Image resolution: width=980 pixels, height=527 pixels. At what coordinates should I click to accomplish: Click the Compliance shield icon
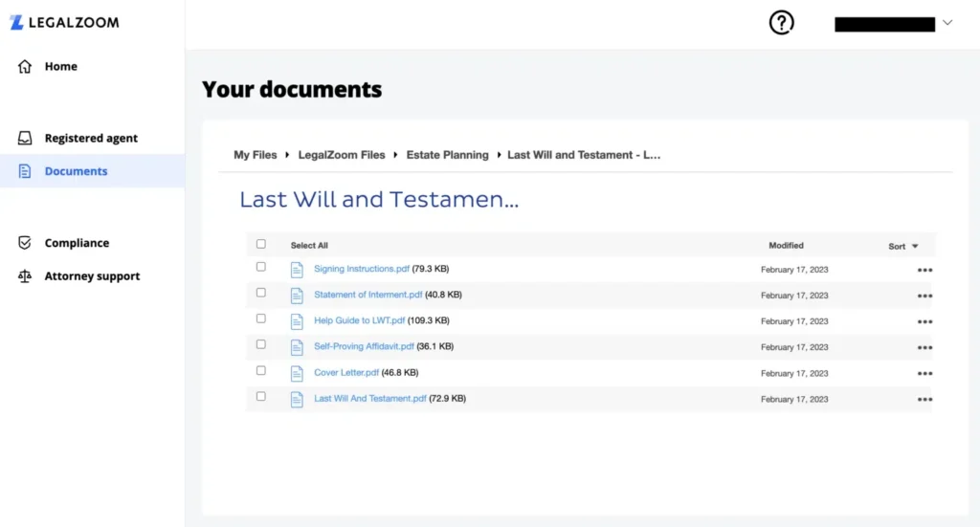[x=24, y=243]
